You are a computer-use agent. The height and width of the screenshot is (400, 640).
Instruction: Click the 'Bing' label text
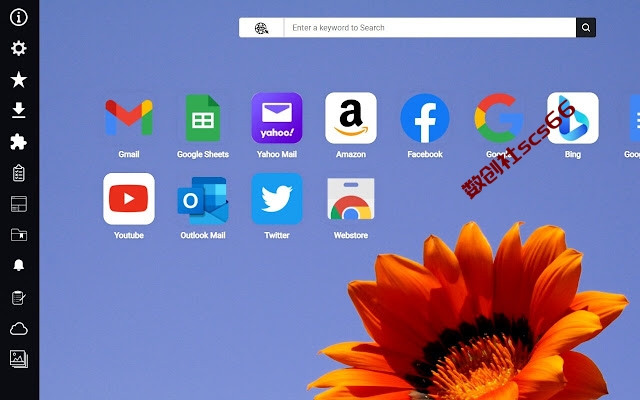click(573, 154)
